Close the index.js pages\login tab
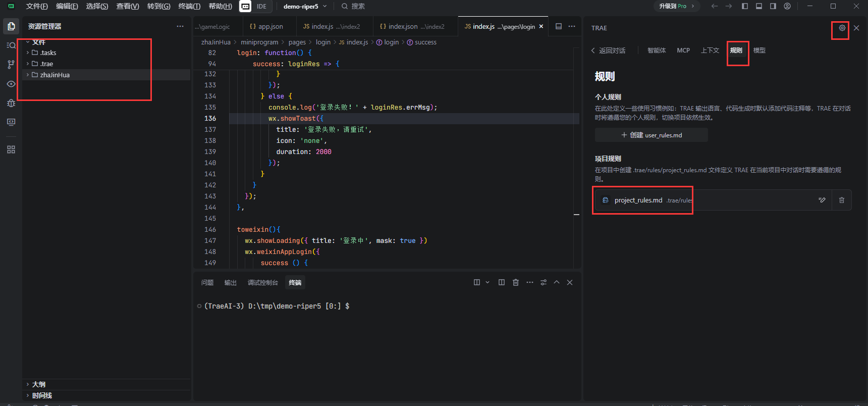Viewport: 868px width, 406px height. [541, 26]
